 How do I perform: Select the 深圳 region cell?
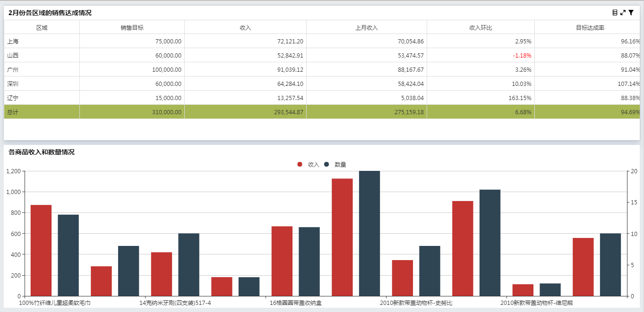[x=13, y=84]
